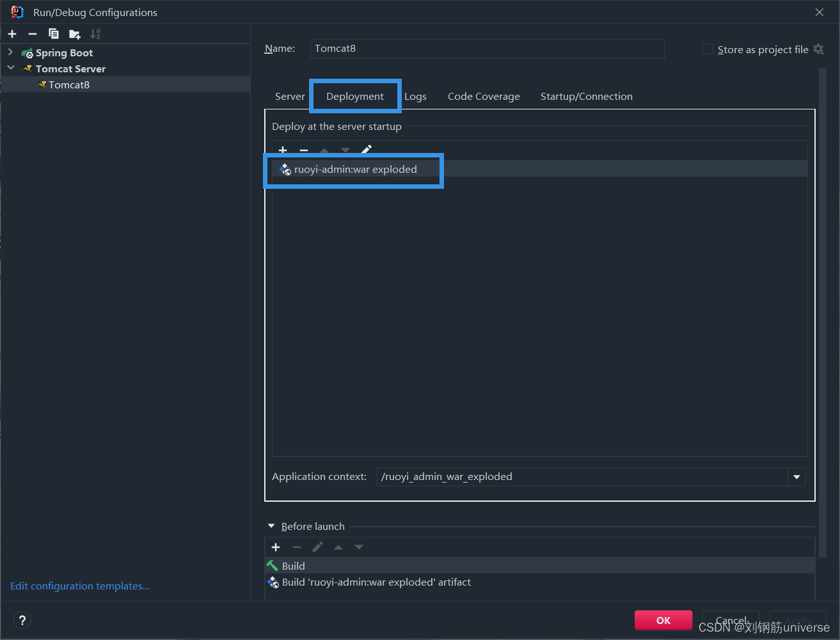Move Before launch task up
The image size is (840, 640).
pos(338,547)
